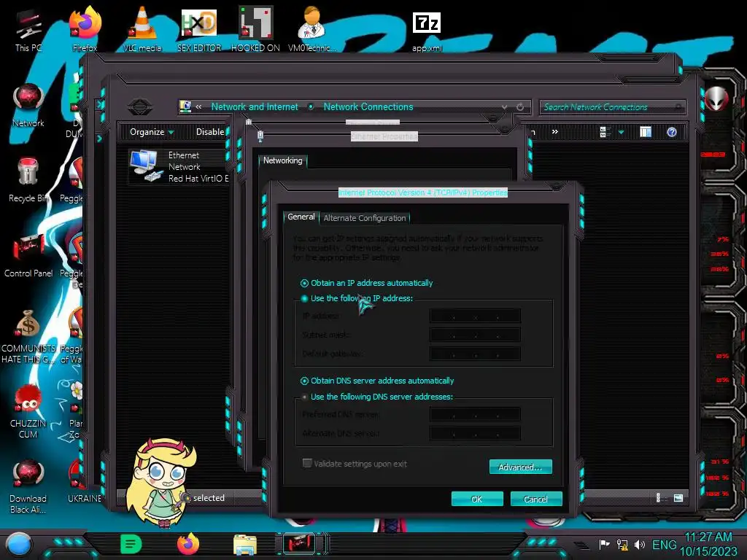Click the Alternate DNS server field

(475, 433)
